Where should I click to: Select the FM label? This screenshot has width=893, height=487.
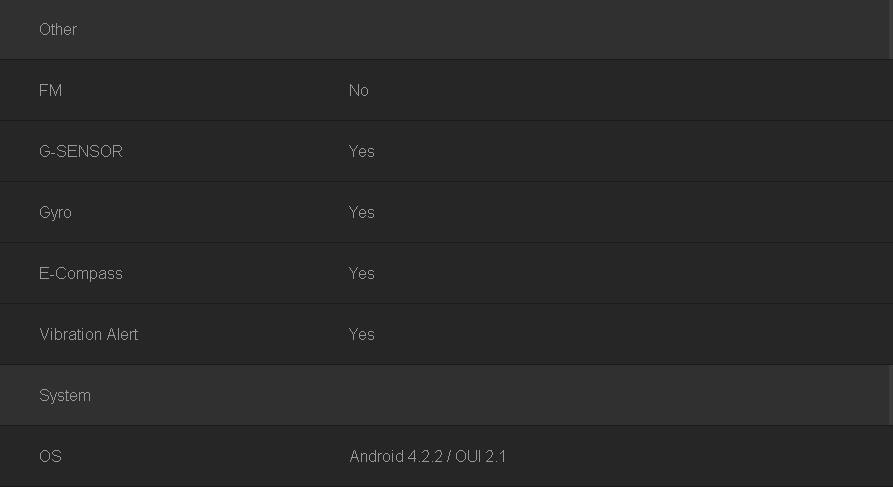click(50, 91)
